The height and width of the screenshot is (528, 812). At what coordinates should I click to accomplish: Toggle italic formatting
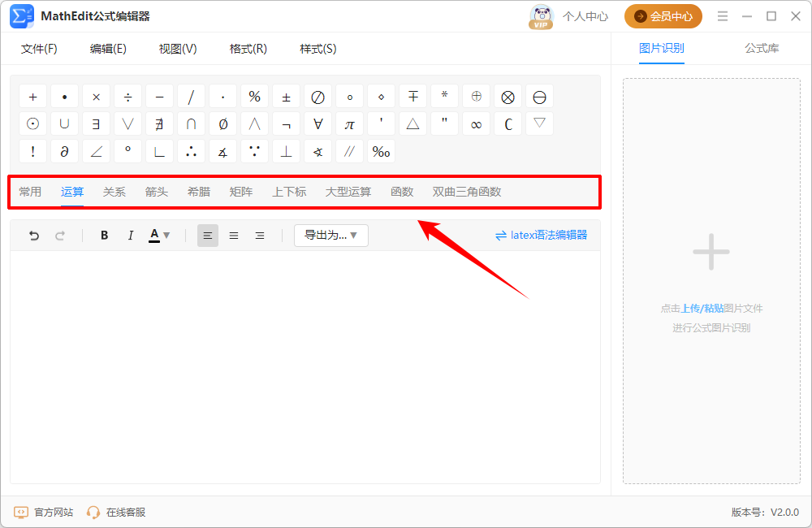coord(131,236)
